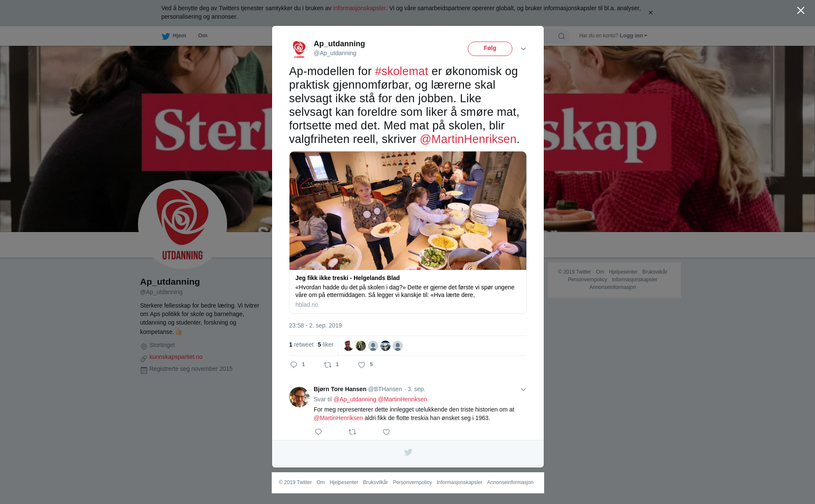Retweet the Ap_utdanning skolemat tweet
The height and width of the screenshot is (504, 815).
click(328, 365)
